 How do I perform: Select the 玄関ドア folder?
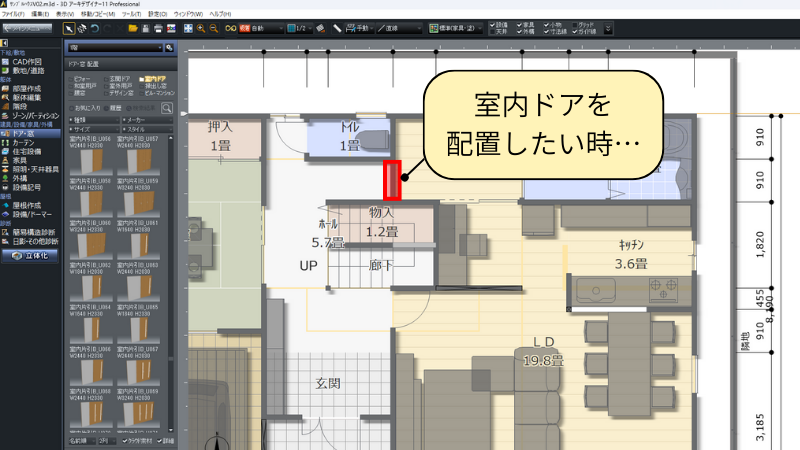(117, 79)
